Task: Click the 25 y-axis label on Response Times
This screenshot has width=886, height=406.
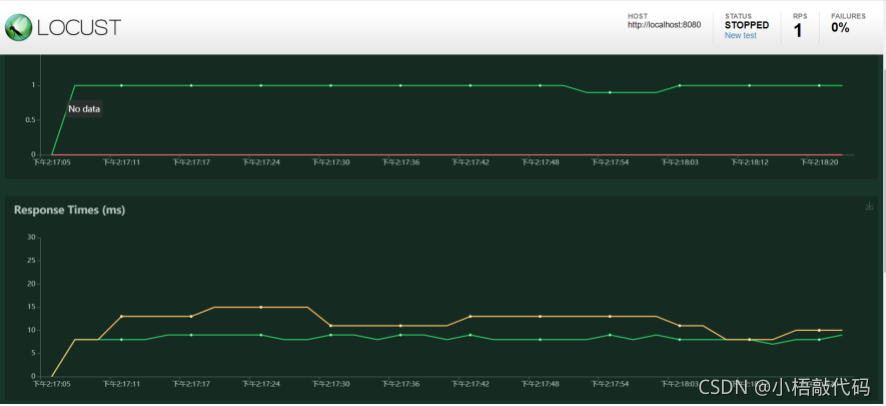Action: [32, 261]
